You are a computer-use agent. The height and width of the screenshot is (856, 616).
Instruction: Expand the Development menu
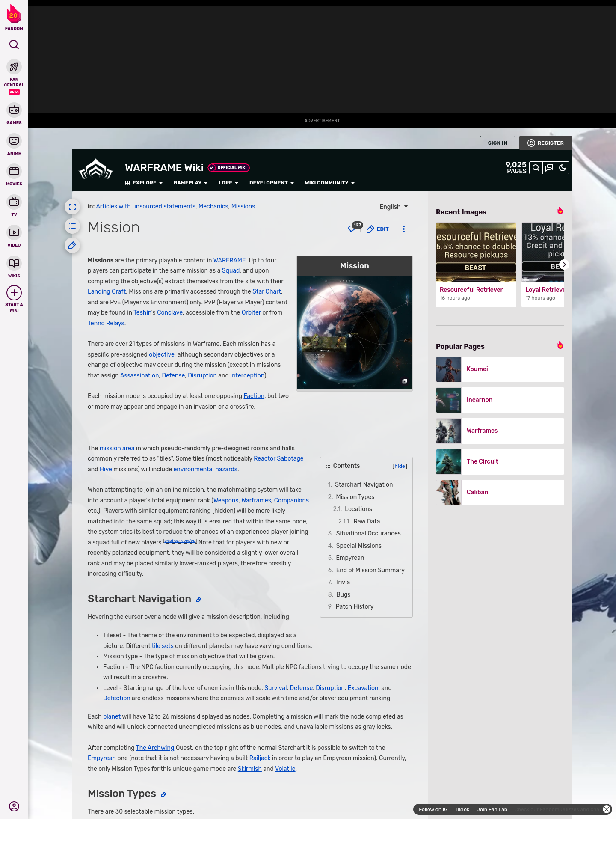272,183
